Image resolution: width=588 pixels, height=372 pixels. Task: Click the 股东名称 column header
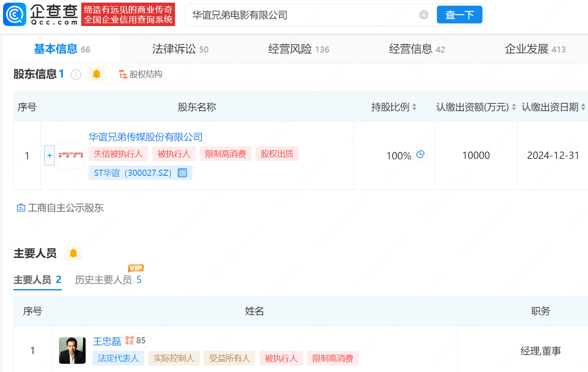pos(197,107)
